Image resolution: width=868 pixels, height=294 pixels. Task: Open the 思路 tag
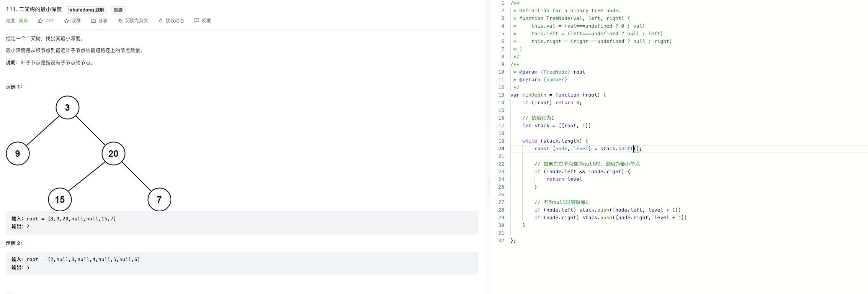coord(118,10)
